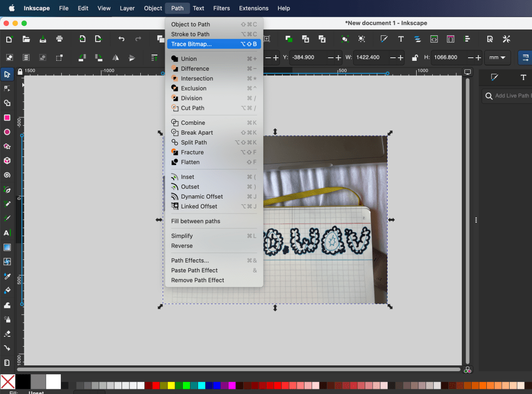Choose Trace Bitmap from Path menu
Viewport: 532px width, 394px height.
click(192, 44)
